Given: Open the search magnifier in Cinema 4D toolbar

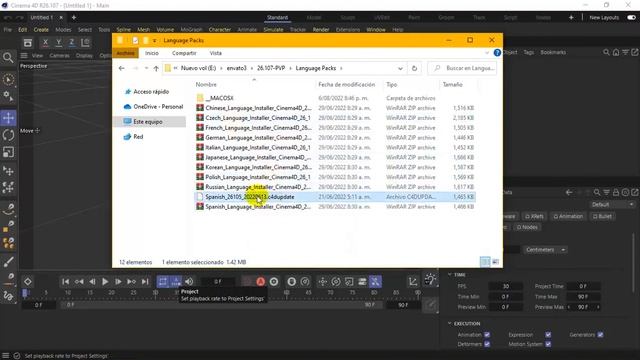Looking at the screenshot, I should click(x=8, y=58).
